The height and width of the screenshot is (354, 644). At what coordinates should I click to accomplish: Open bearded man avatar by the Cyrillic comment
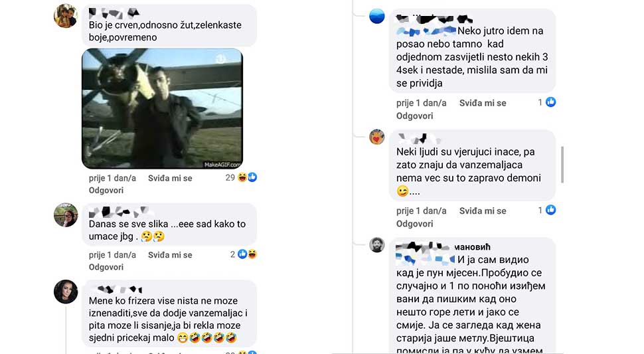(377, 245)
